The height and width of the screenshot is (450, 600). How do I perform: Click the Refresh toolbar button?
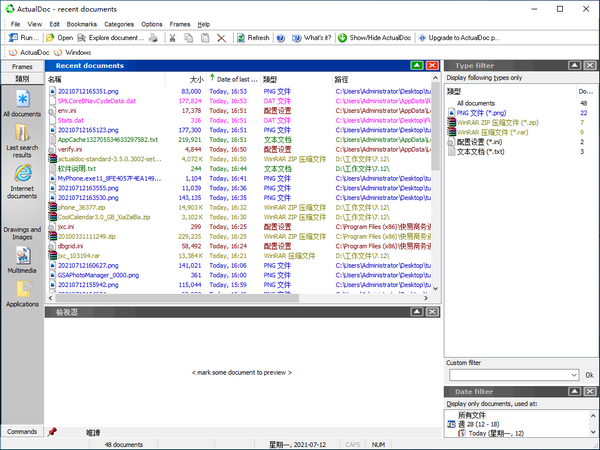tap(251, 37)
